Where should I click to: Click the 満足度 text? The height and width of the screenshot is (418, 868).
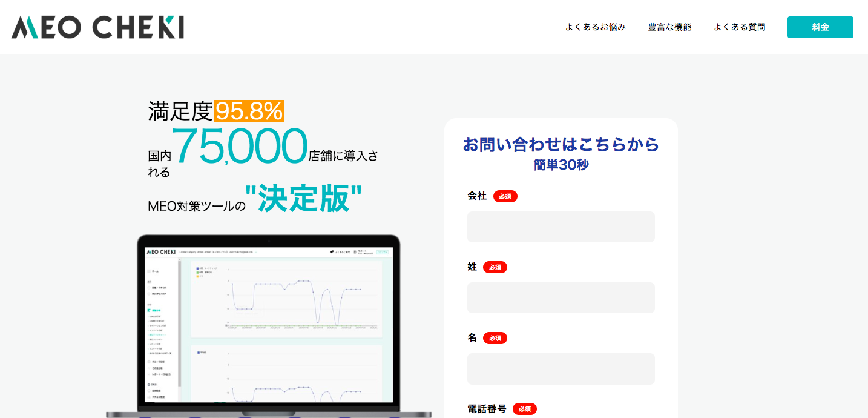pos(180,111)
